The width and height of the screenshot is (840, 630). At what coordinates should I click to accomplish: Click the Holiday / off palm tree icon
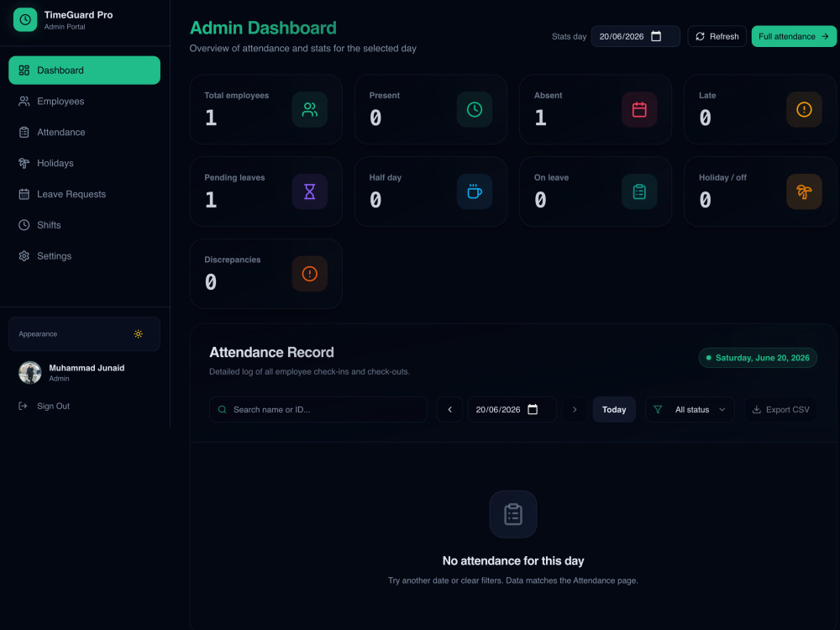(804, 192)
